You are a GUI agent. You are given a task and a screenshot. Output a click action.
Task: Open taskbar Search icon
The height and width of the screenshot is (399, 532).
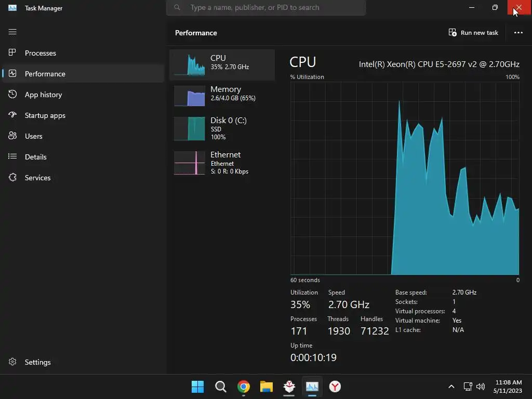[220, 387]
